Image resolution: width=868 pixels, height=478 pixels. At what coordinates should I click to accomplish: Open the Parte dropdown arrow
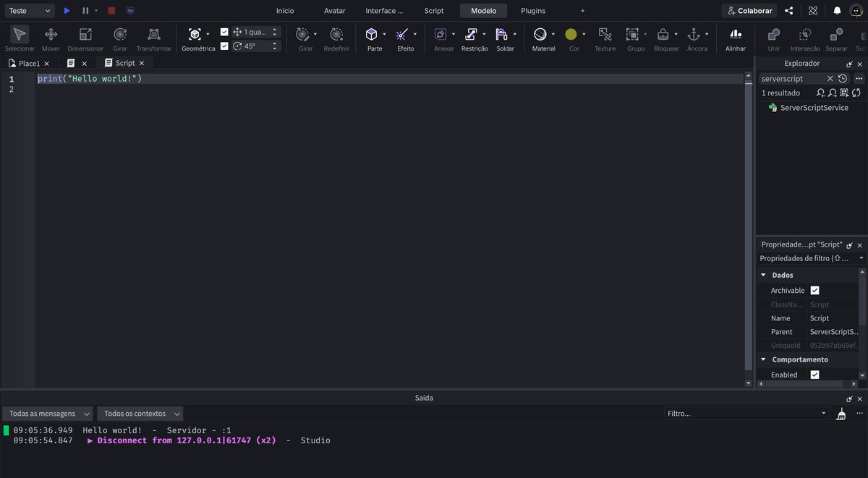click(384, 34)
